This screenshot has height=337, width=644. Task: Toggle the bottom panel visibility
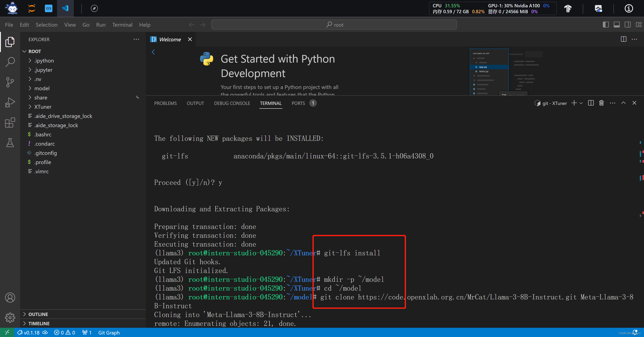(617, 25)
